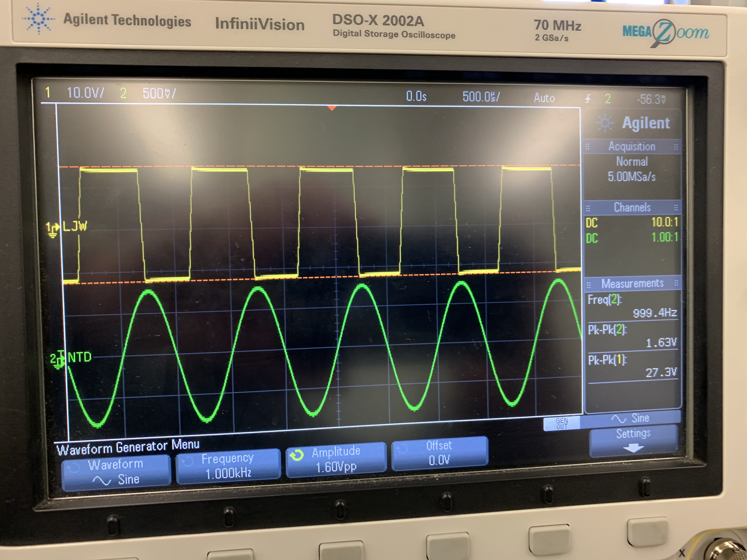Select the Measurements panel header
Image resolution: width=747 pixels, height=560 pixels.
[x=632, y=284]
